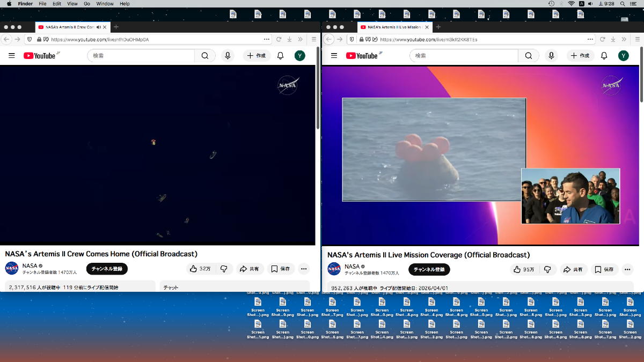Screen dimensions: 644x362
Task: Open downloads panel in left browser
Action: pyautogui.click(x=289, y=39)
